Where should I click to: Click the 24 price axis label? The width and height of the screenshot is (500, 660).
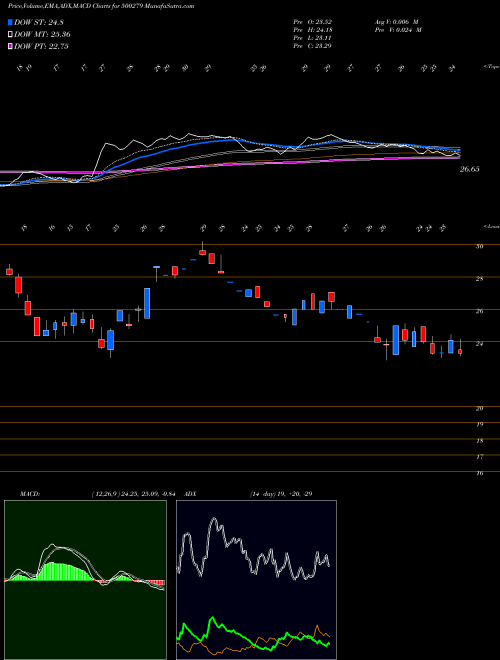point(479,344)
